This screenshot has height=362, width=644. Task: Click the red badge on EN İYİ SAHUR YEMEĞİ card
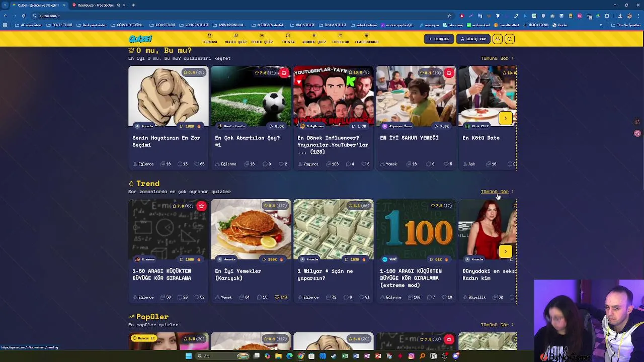coord(449,73)
